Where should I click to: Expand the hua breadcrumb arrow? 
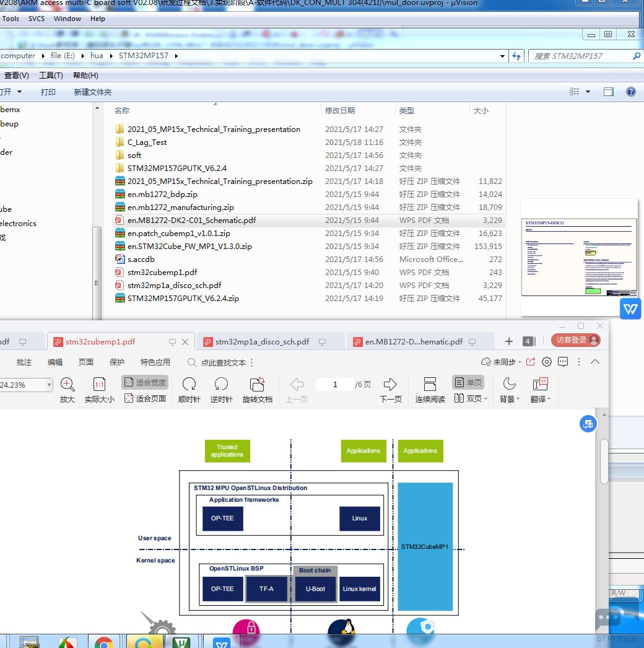[111, 56]
